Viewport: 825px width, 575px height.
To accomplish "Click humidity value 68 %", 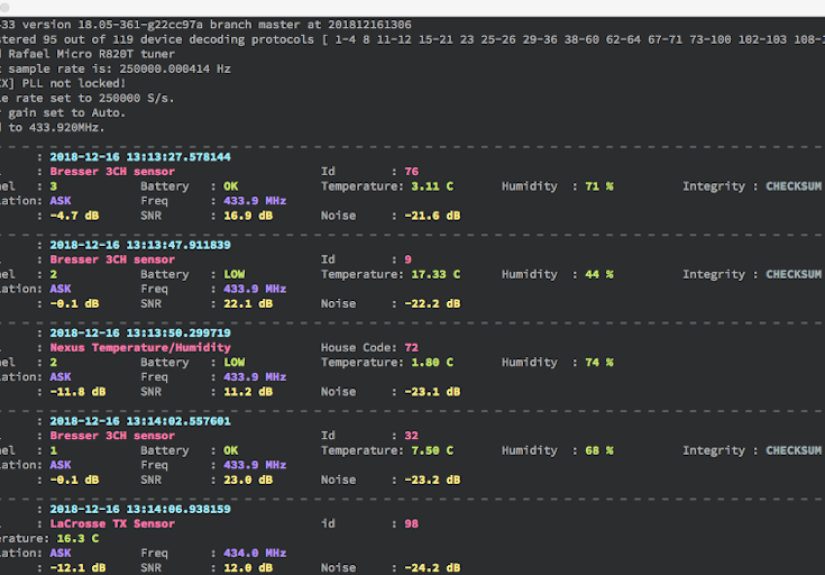I will (599, 450).
